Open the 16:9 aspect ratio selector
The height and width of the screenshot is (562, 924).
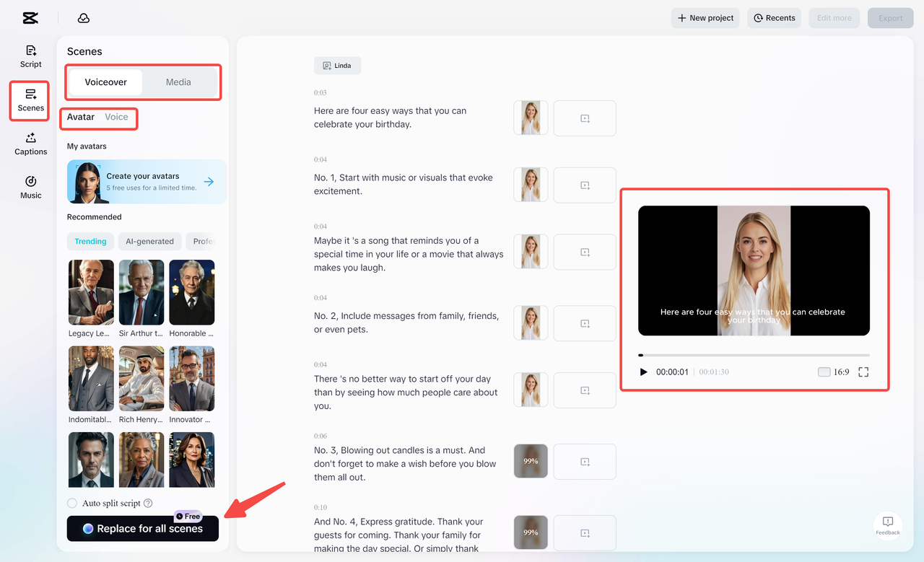(841, 372)
